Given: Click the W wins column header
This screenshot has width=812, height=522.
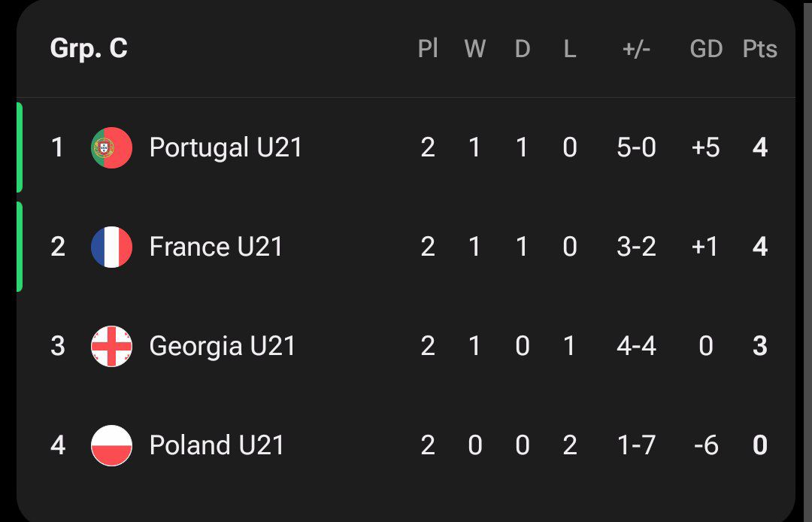Looking at the screenshot, I should 475,49.
